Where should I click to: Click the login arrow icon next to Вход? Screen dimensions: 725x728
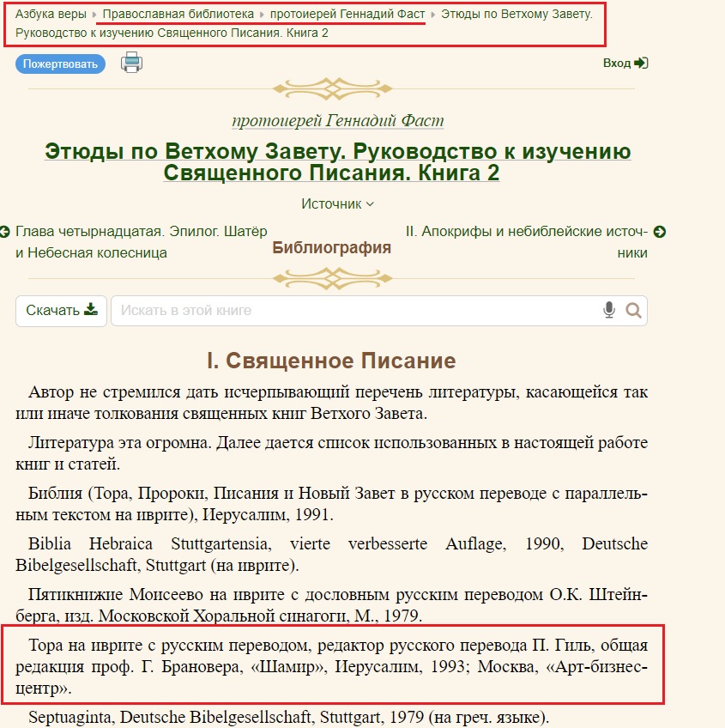pyautogui.click(x=641, y=63)
